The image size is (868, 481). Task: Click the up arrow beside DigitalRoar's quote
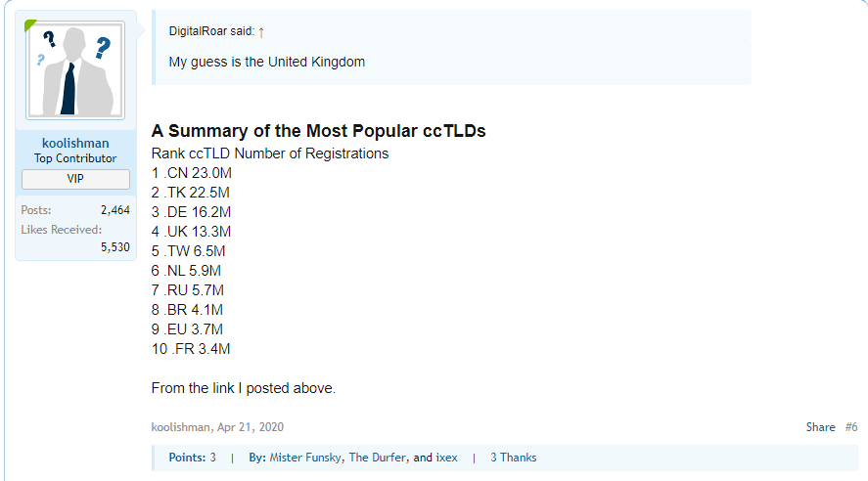(x=261, y=31)
